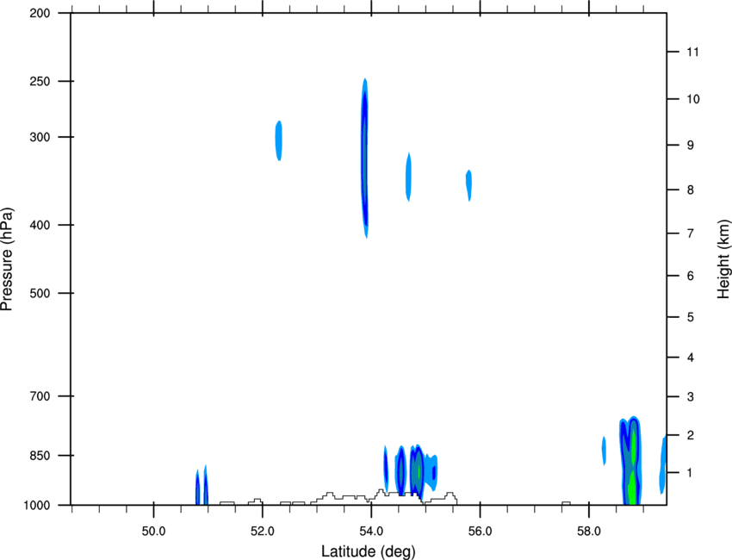
Task: Click the 54.0 latitude tick label
Action: click(372, 532)
